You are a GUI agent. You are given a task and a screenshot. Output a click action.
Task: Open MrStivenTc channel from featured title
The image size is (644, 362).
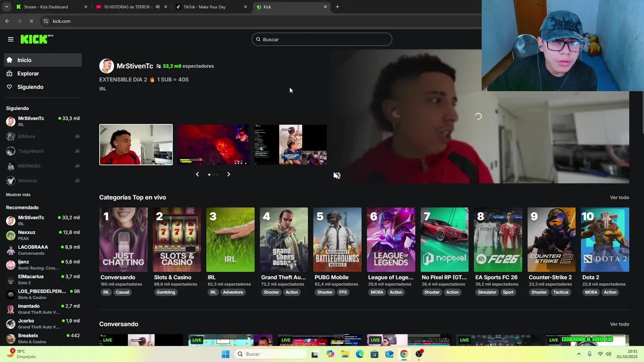135,66
